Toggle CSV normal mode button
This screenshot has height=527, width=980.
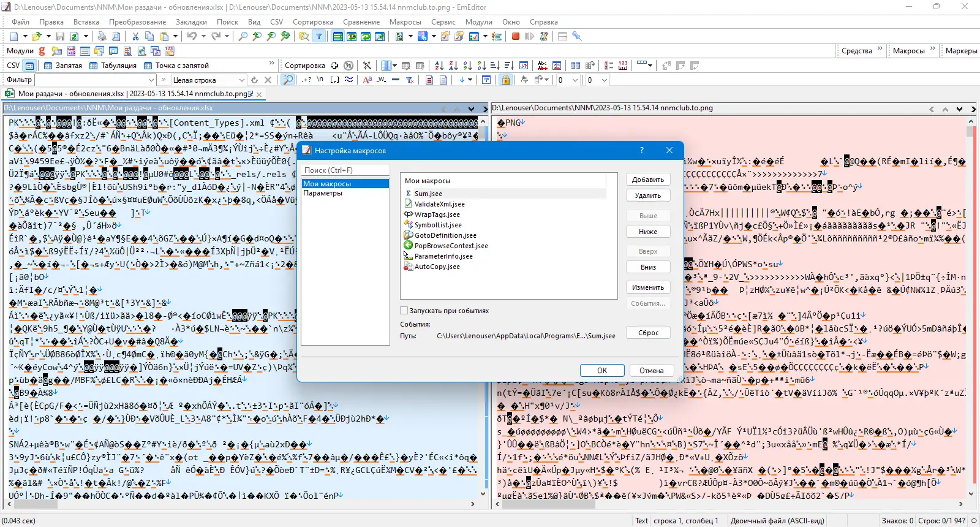tap(29, 66)
